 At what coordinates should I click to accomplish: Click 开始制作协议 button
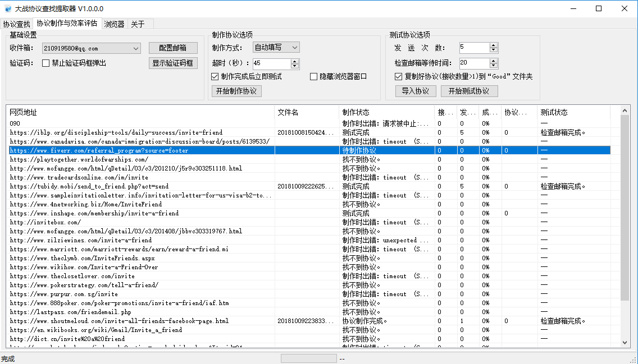[x=236, y=91]
